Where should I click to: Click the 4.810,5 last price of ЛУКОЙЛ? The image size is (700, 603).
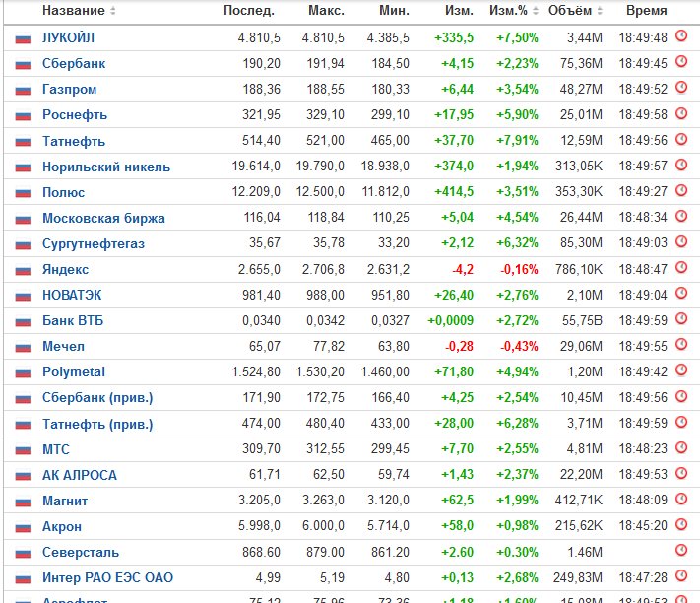tap(259, 38)
